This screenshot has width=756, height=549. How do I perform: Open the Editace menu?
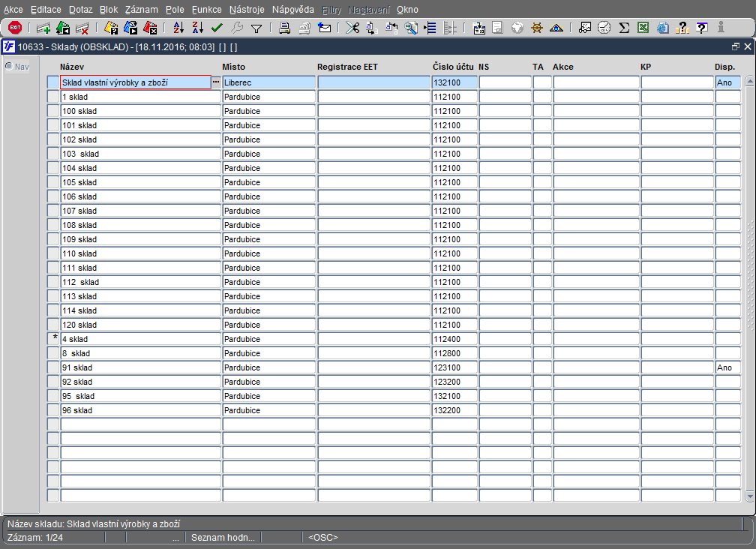coord(46,10)
